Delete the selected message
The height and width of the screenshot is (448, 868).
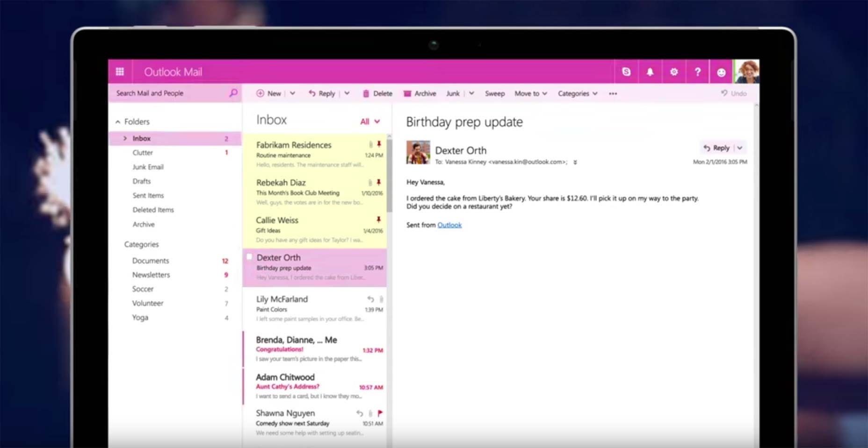pyautogui.click(x=377, y=93)
